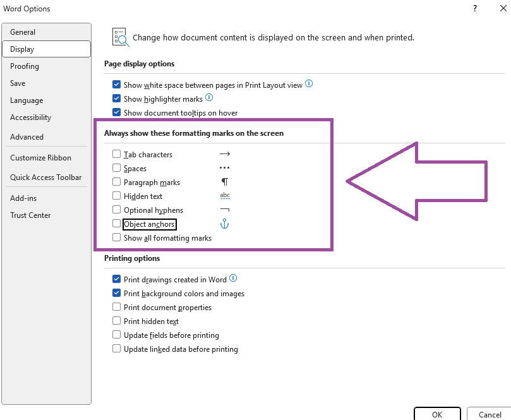Check Print hidden text
The width and height of the screenshot is (511, 420).
click(x=116, y=321)
